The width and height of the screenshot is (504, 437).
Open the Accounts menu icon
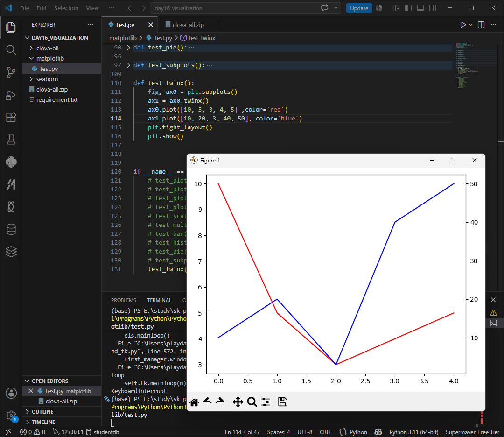tap(11, 393)
